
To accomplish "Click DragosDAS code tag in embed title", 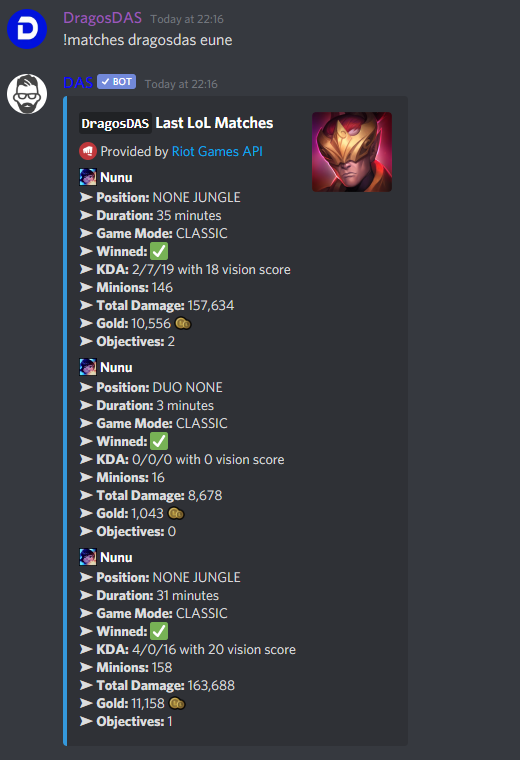I will 115,124.
